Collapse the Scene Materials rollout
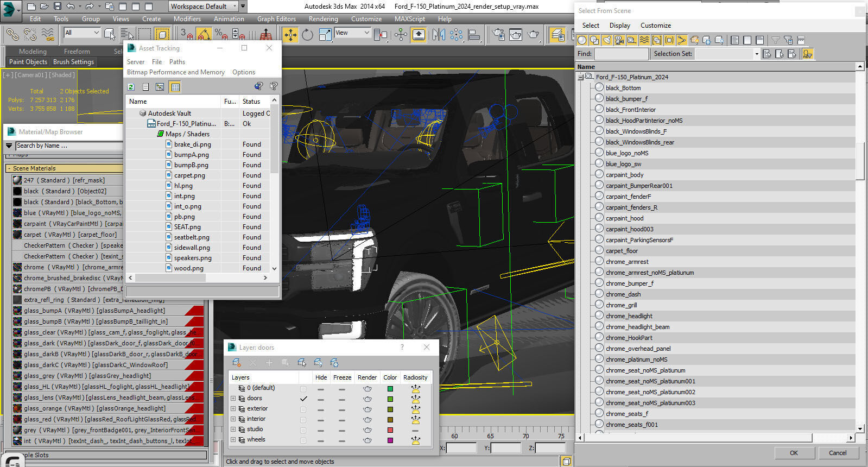 click(x=9, y=168)
